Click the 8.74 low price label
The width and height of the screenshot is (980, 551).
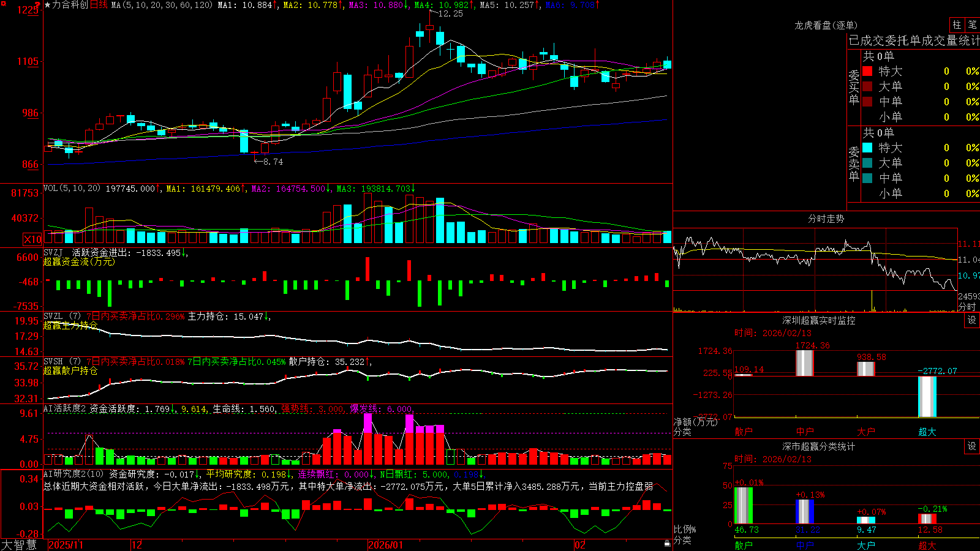point(273,162)
